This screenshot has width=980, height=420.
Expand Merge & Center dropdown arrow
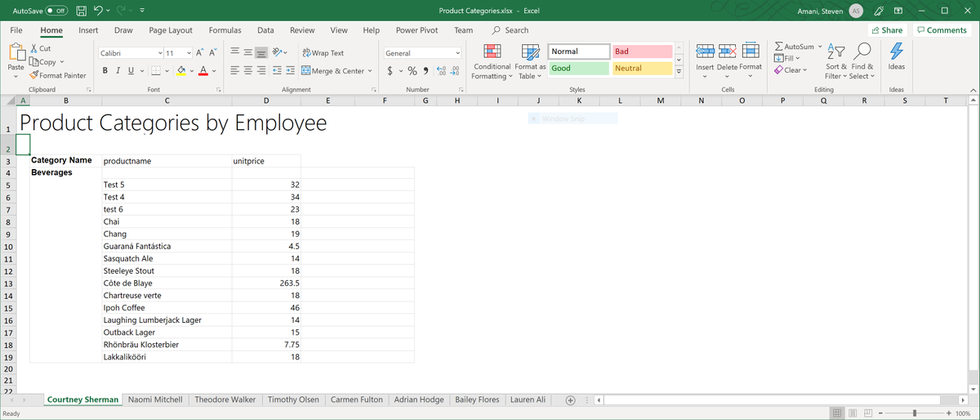[368, 71]
